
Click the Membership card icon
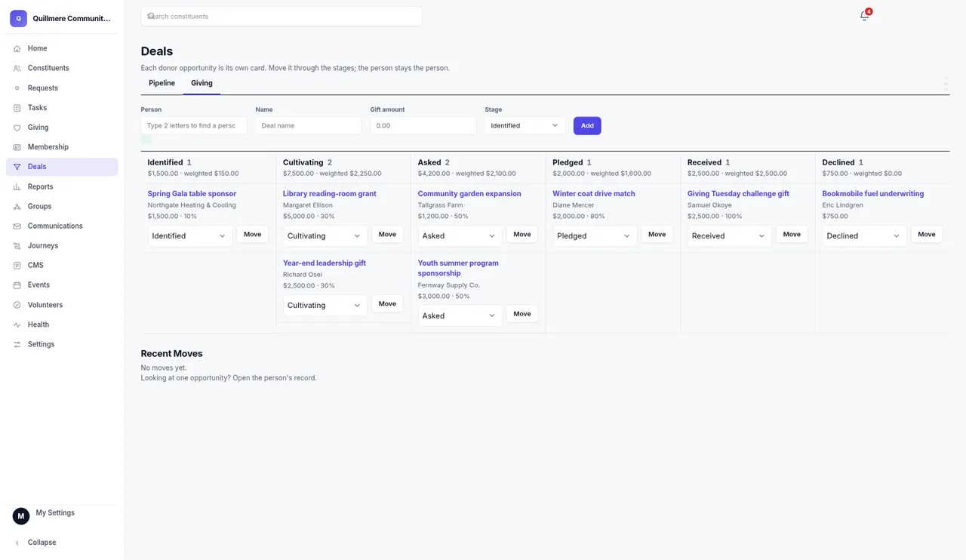(x=17, y=147)
